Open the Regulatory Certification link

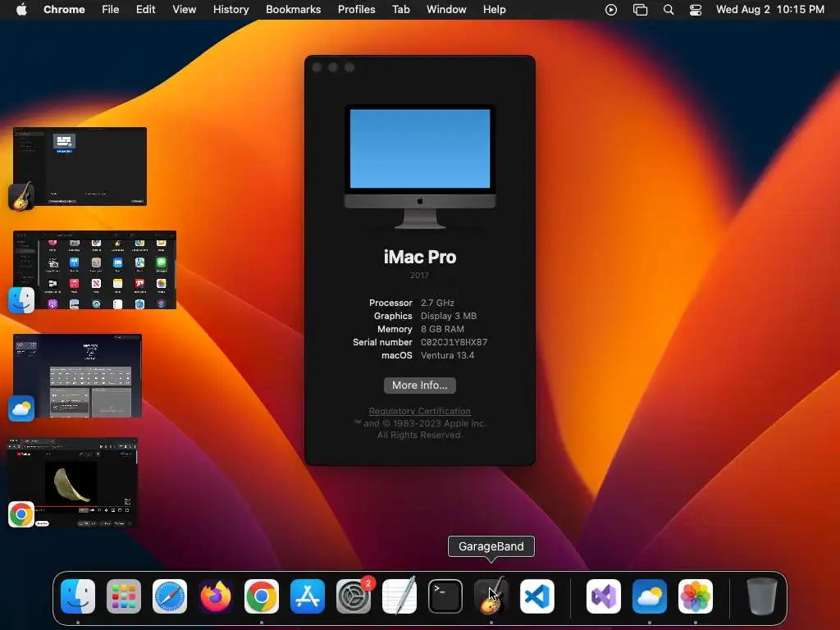[419, 411]
